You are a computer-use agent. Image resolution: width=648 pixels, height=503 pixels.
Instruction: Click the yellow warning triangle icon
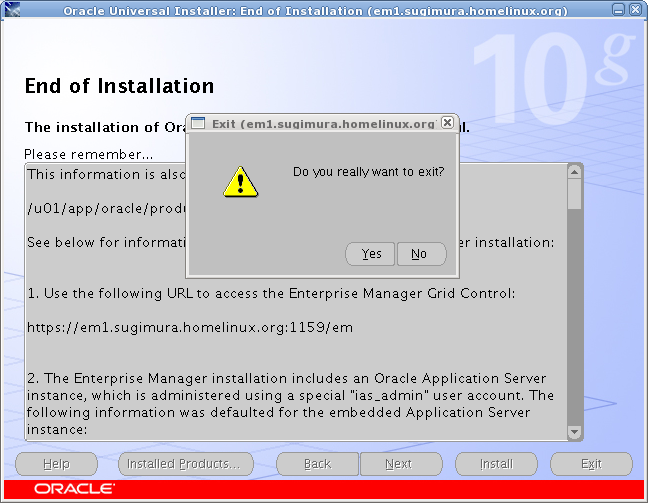(241, 182)
